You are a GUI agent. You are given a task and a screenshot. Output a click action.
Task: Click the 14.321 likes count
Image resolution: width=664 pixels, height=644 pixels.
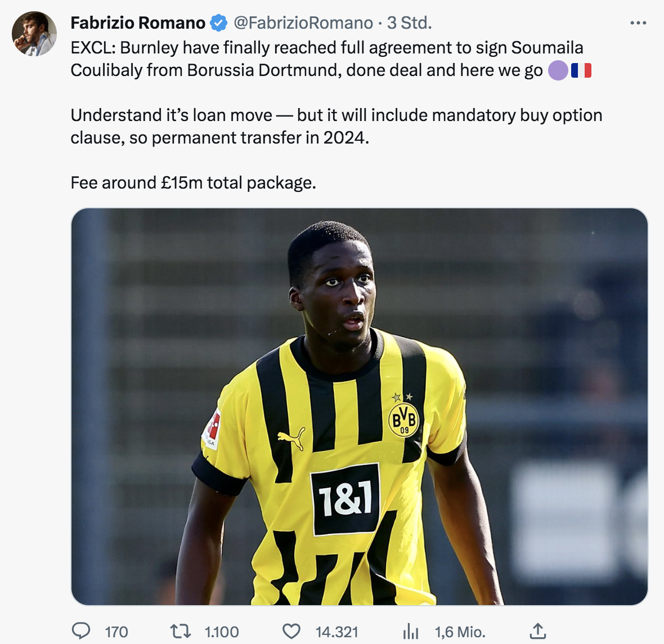[x=337, y=632]
